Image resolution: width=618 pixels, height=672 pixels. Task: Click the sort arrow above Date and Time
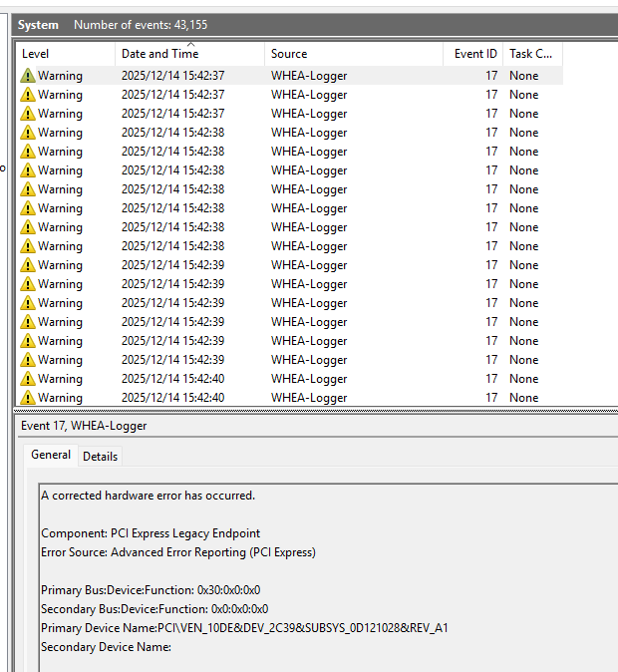[189, 45]
